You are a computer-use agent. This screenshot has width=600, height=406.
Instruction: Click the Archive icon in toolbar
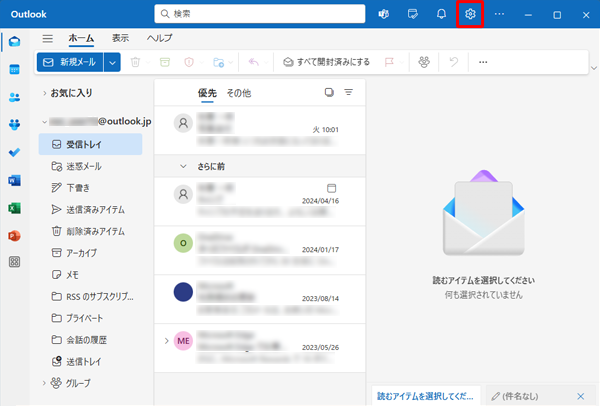165,62
